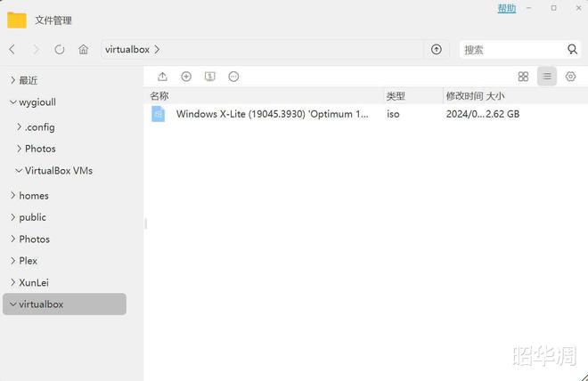The image size is (588, 381).
Task: Expand the 最近 tree node
Action: pos(12,80)
